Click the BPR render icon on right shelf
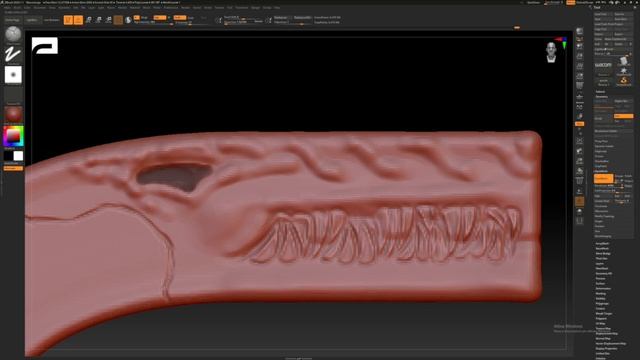Screen dimensions: 640x360 pos(579,31)
